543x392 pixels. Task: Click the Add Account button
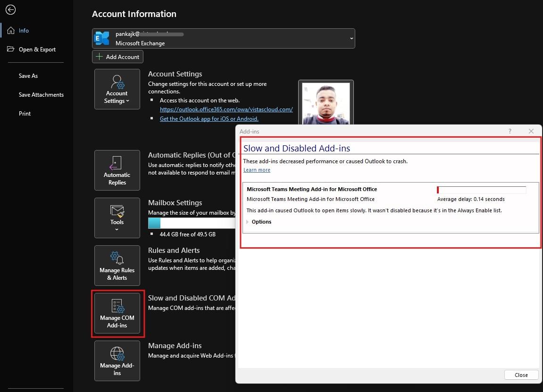[x=117, y=57]
